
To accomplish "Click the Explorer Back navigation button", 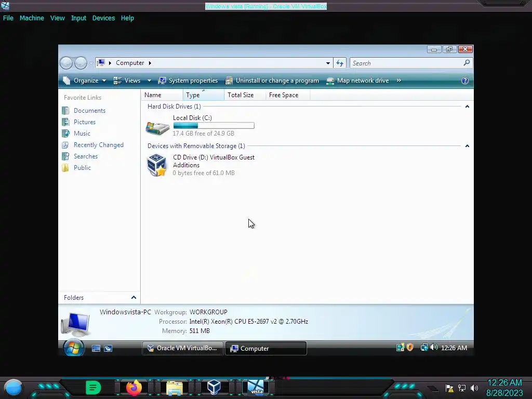I will (66, 63).
